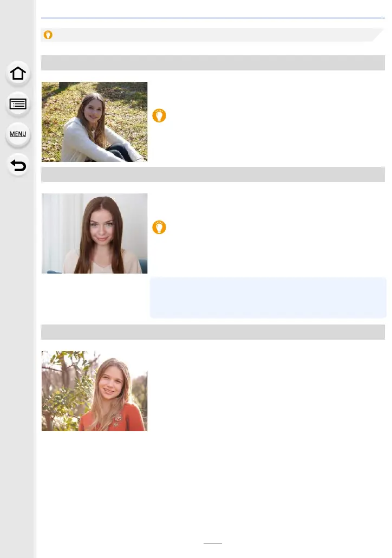
Task: Click gray heading bar above orange-sweater photo
Action: [213, 332]
